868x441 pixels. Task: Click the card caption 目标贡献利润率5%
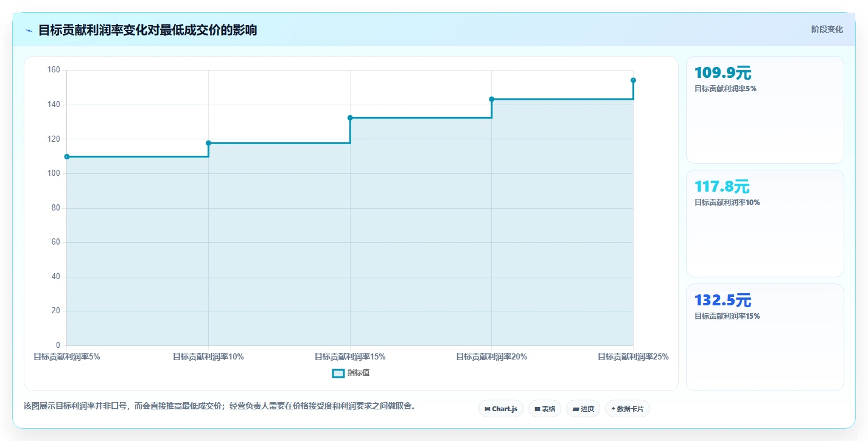[726, 89]
